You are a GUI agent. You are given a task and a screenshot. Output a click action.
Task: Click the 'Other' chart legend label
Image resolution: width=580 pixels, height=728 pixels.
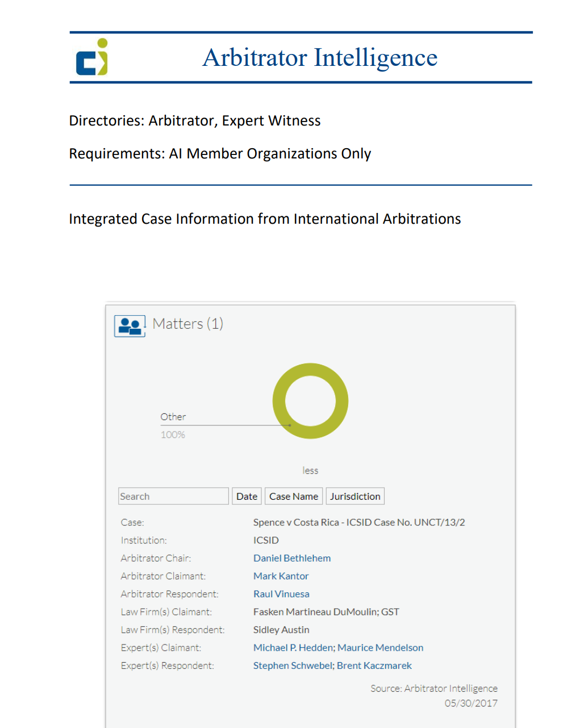173,417
